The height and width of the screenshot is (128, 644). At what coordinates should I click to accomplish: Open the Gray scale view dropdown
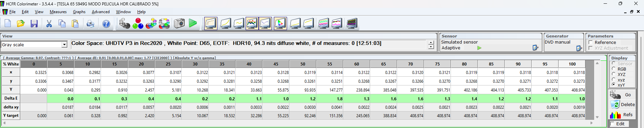point(64,45)
